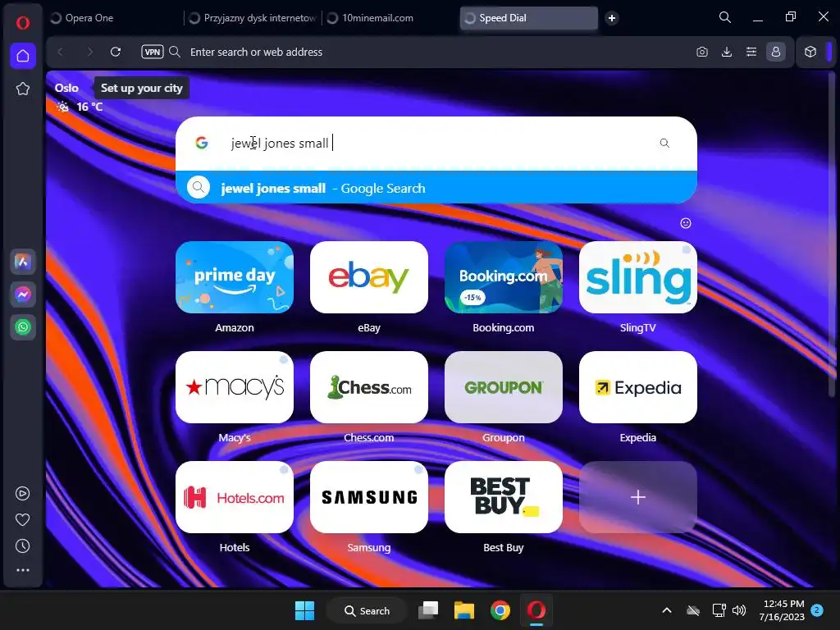Open notifications badge showing 2

click(x=817, y=610)
